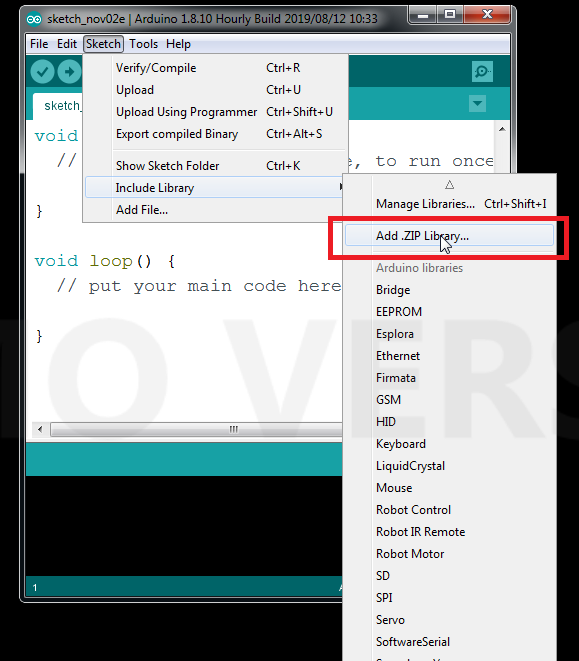579x661 pixels.
Task: Include the LiquidCrystal library
Action: coord(450,466)
